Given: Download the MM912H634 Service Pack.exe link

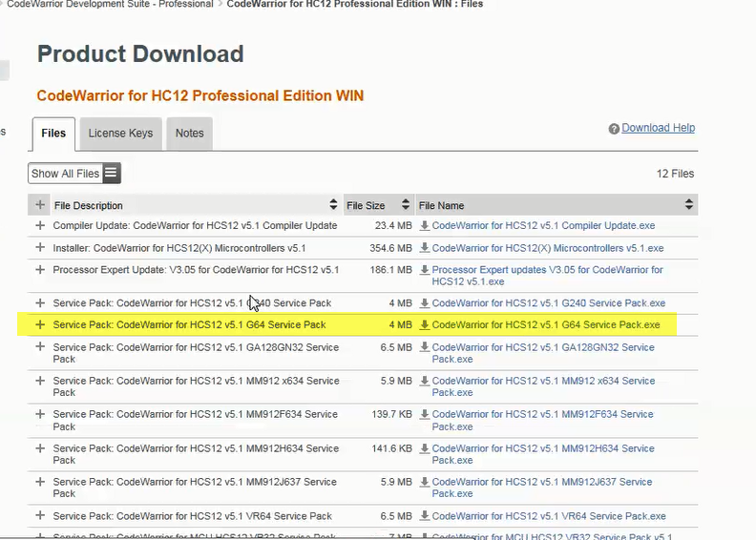Looking at the screenshot, I should [543, 454].
